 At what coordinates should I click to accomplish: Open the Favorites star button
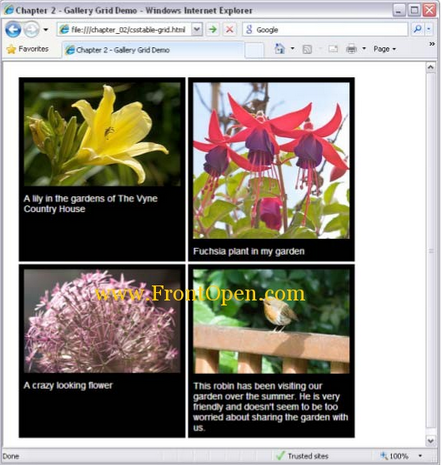click(27, 49)
